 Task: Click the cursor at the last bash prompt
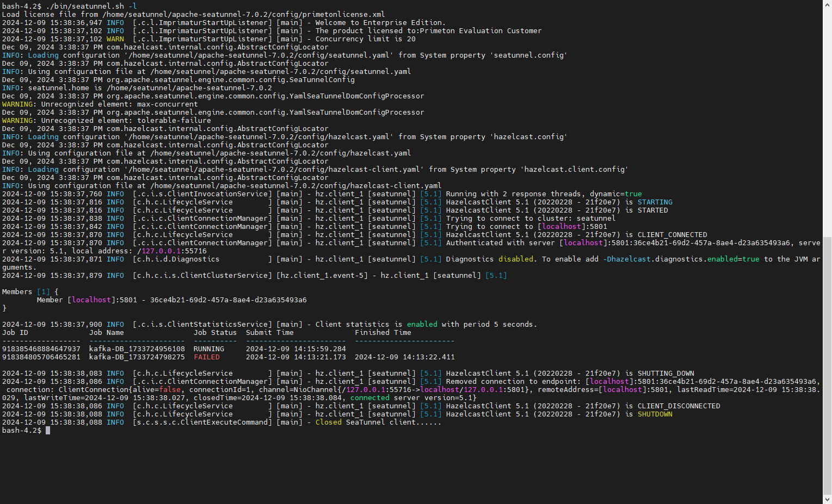pos(48,431)
